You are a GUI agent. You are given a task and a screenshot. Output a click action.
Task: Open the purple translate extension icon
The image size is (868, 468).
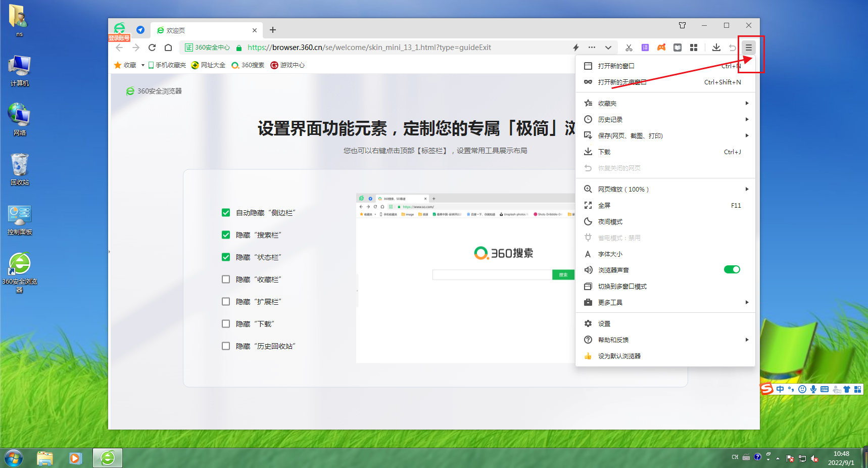click(x=645, y=48)
